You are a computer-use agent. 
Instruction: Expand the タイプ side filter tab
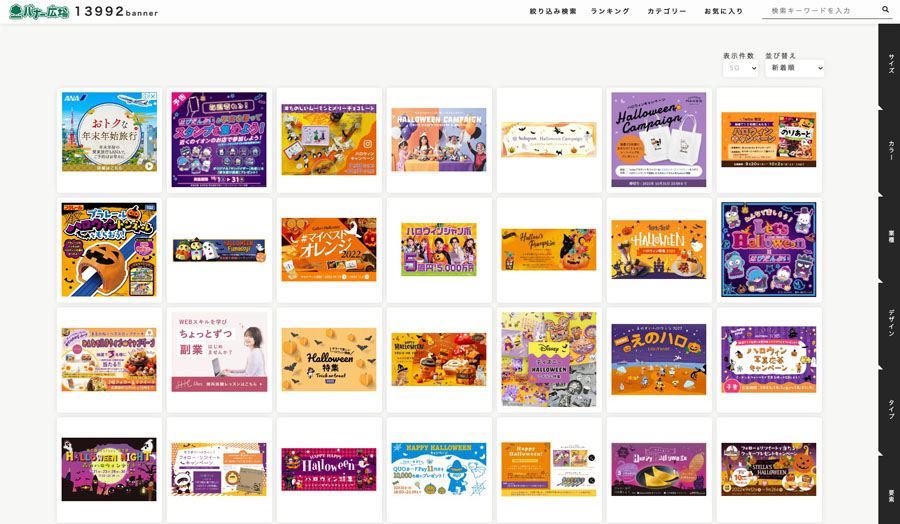point(891,409)
